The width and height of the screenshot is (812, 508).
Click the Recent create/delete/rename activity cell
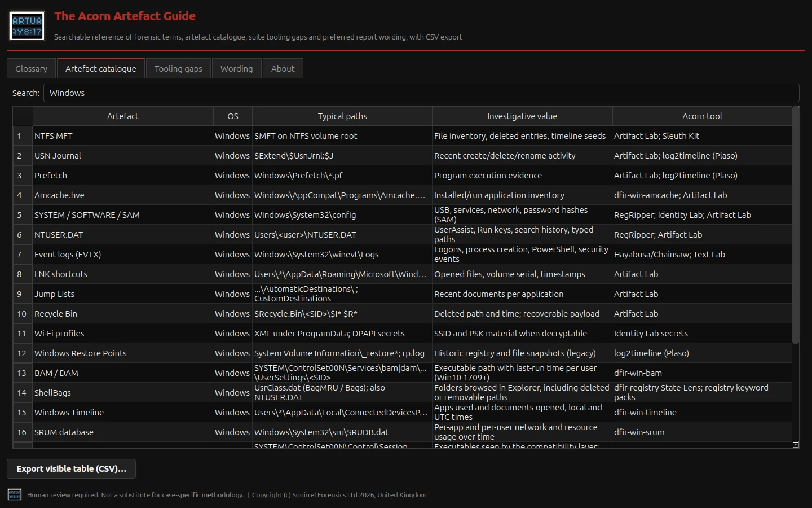click(522, 156)
